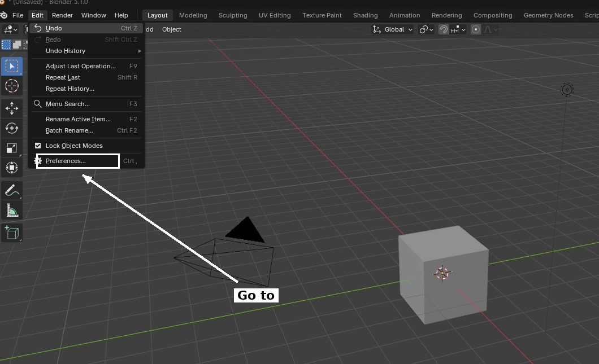The height and width of the screenshot is (364, 599).
Task: Select the Move tool
Action: click(x=12, y=108)
